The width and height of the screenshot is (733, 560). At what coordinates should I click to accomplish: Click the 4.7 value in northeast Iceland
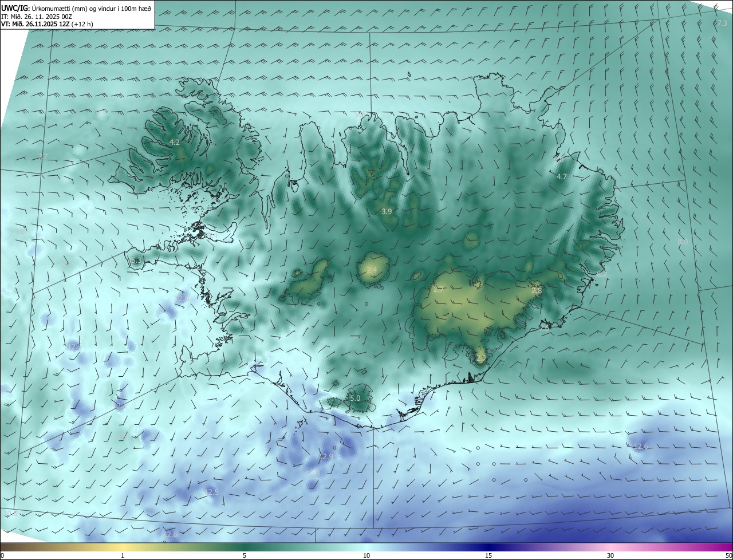561,176
